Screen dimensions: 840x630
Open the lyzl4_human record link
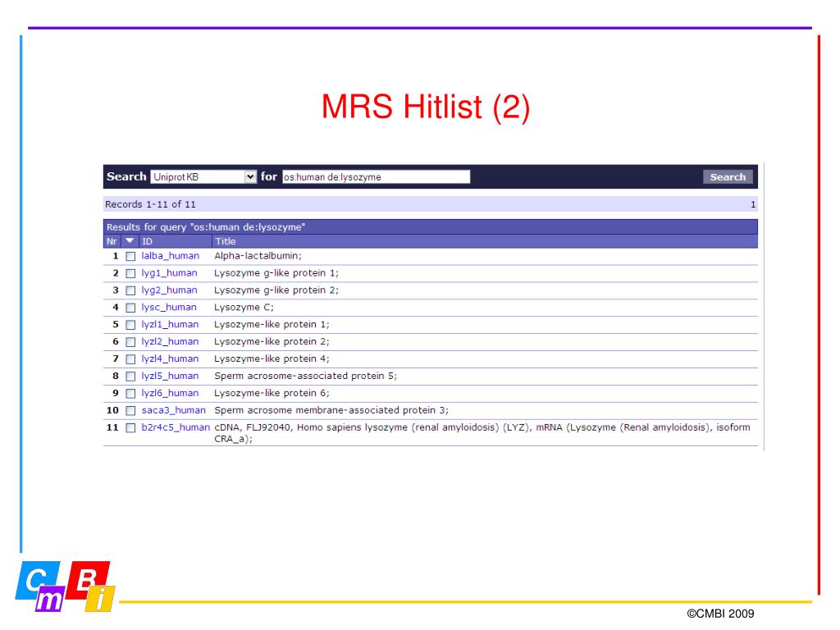coord(170,359)
